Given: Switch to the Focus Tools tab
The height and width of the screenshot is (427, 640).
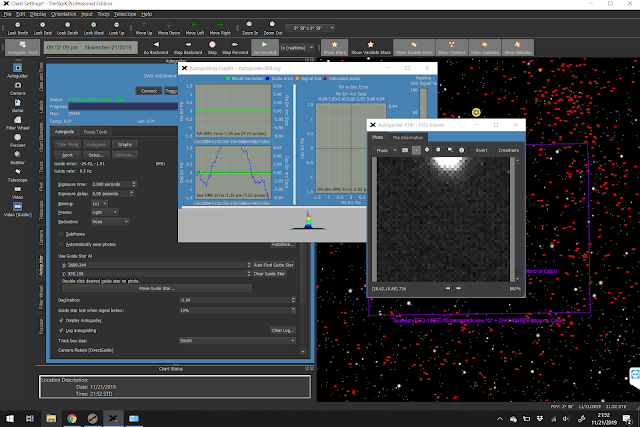Looking at the screenshot, I should [x=96, y=131].
